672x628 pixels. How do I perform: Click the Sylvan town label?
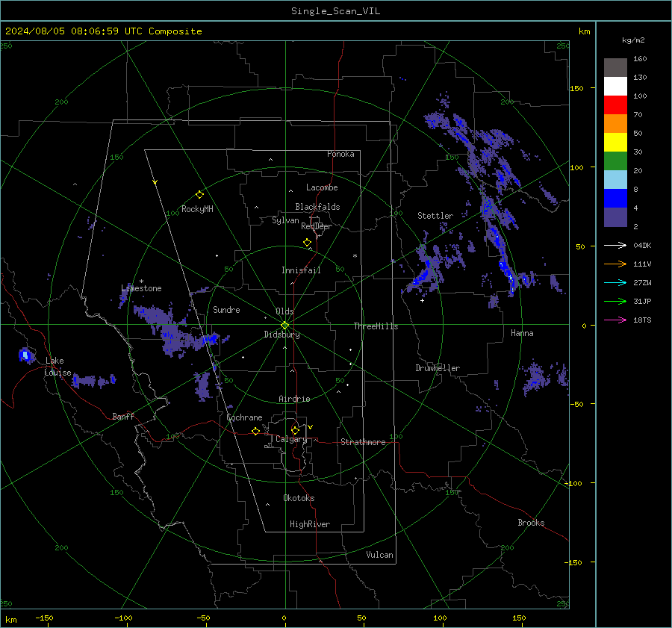(x=285, y=220)
